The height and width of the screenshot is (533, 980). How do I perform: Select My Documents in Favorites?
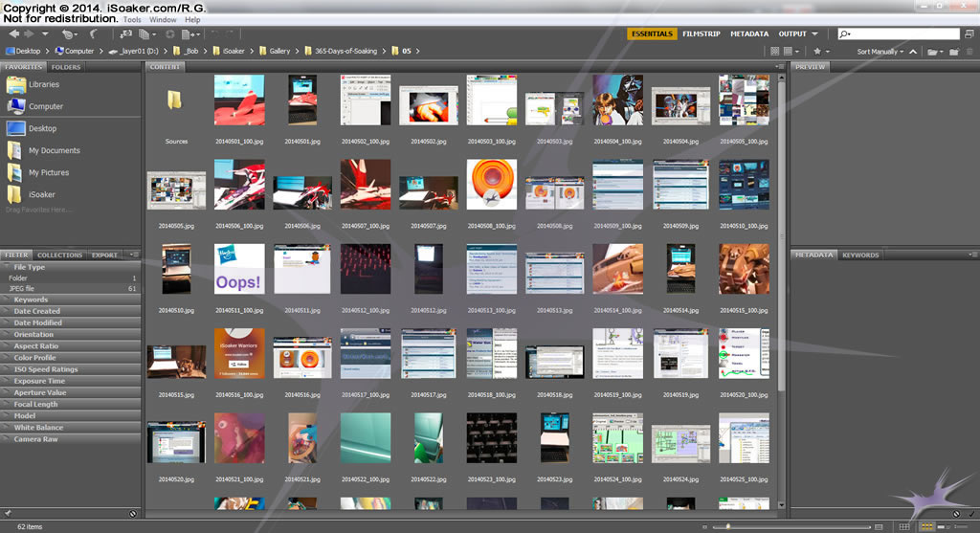tap(43, 150)
